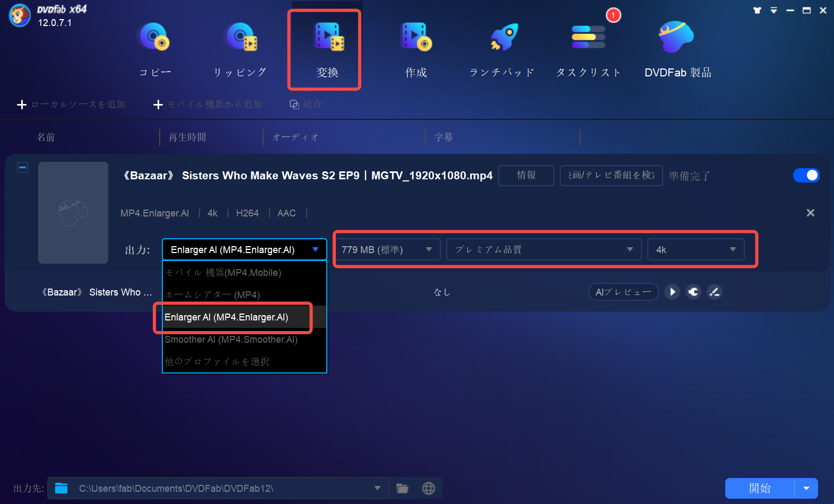Choose 他のプロファイルを選択 option
Image resolution: width=834 pixels, height=504 pixels.
[245, 362]
